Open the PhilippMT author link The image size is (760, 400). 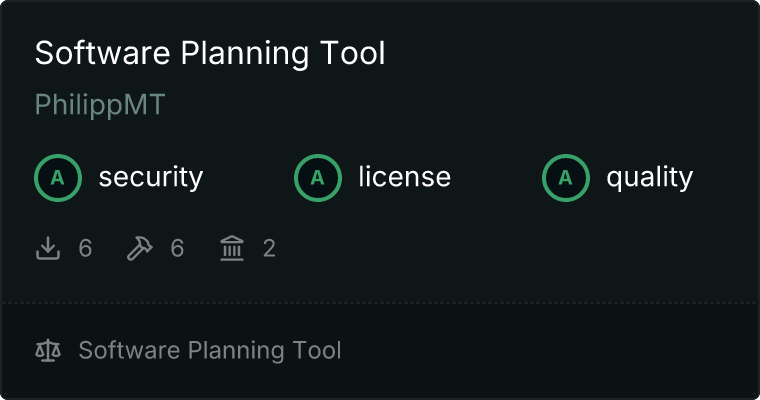(99, 106)
